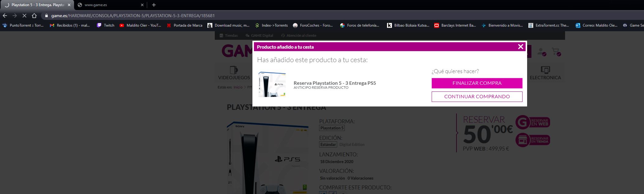
Task: Open the VIDEOJUEGOS menu category
Action: [234, 73]
